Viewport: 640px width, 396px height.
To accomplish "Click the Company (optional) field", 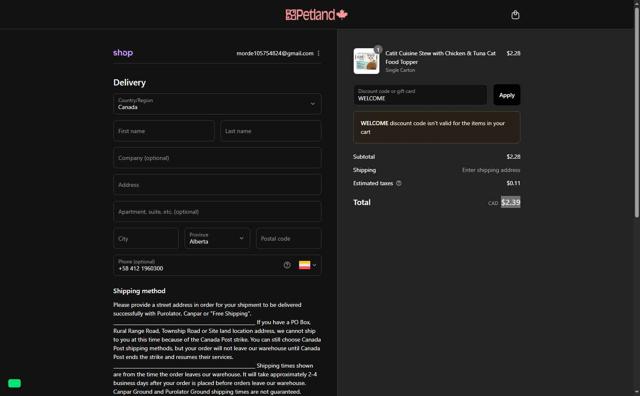I will click(217, 158).
